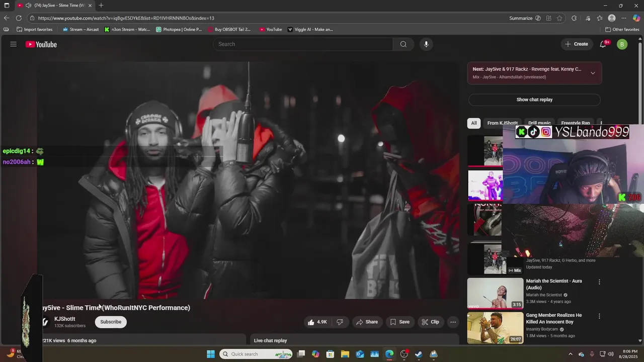The image size is (644, 362).
Task: Open Favorites list in Edge toolbar
Action: 599,18
